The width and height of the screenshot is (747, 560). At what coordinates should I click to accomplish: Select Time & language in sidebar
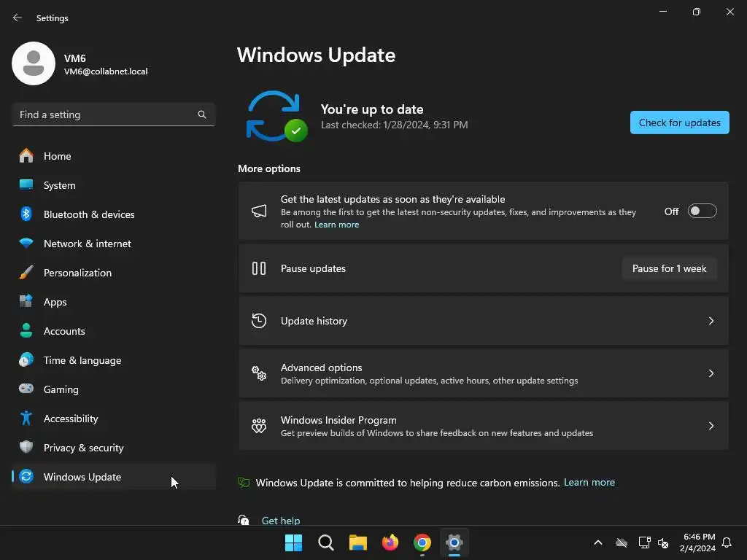[114, 360]
